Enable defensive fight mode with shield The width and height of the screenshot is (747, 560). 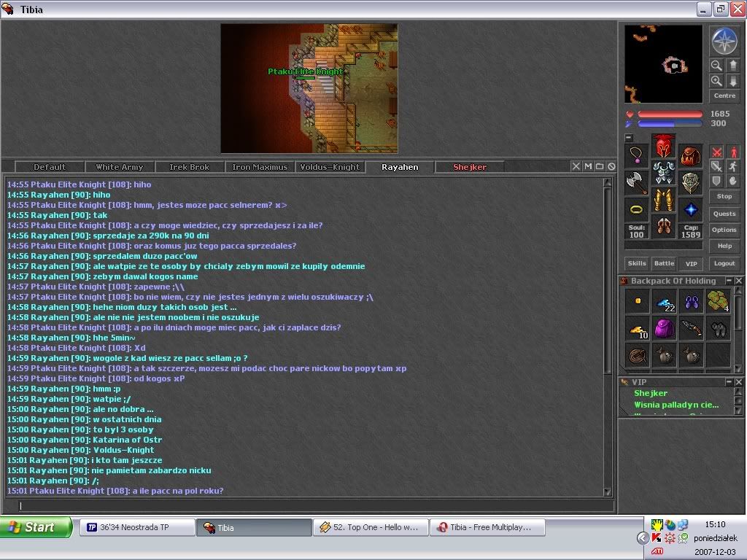(716, 181)
